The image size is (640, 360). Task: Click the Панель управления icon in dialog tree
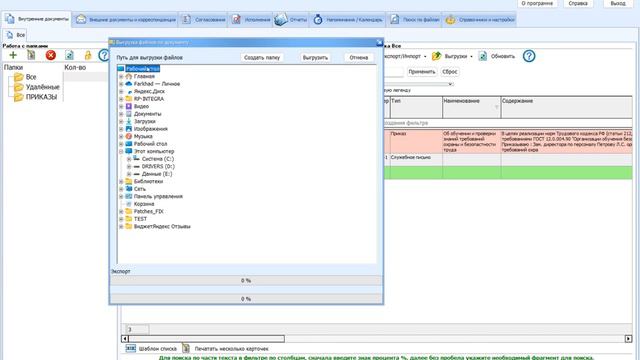click(129, 196)
